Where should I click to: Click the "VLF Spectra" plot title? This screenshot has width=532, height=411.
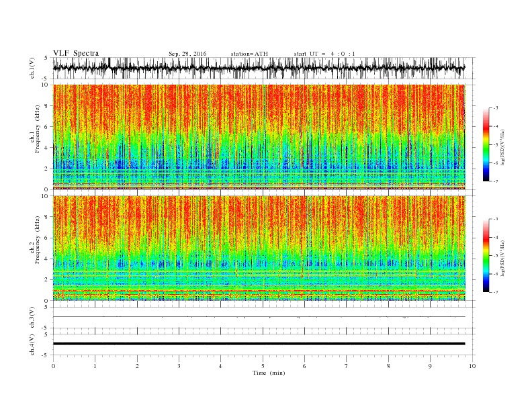(76, 53)
